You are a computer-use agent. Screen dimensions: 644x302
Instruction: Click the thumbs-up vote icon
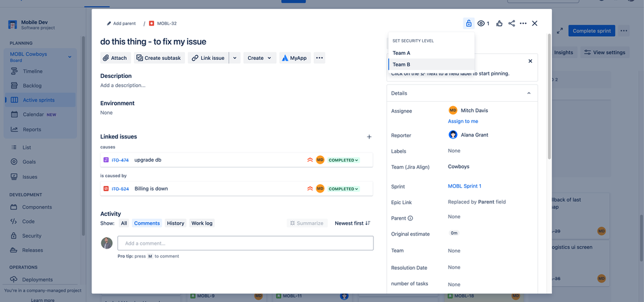click(x=499, y=23)
